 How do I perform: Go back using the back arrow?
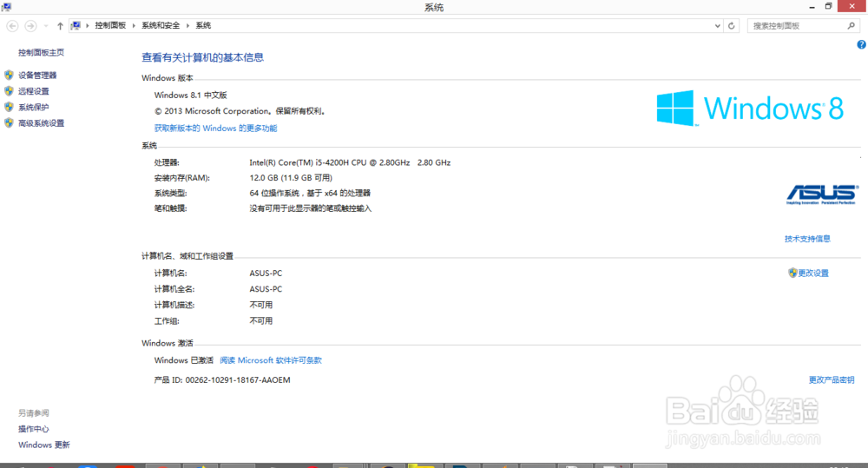(12, 26)
